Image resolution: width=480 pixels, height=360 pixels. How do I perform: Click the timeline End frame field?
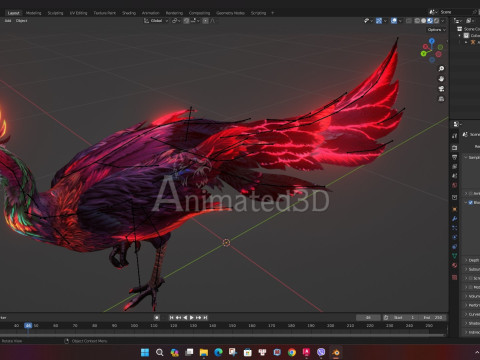point(433,318)
